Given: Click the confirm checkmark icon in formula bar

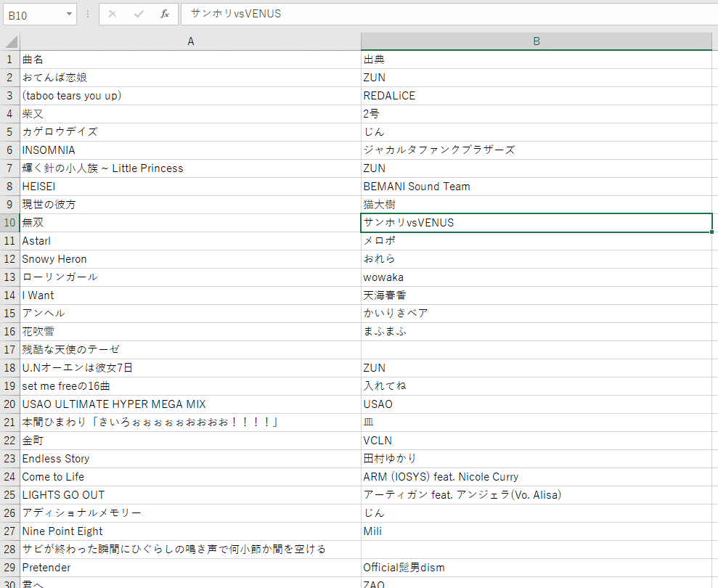Looking at the screenshot, I should [x=138, y=15].
